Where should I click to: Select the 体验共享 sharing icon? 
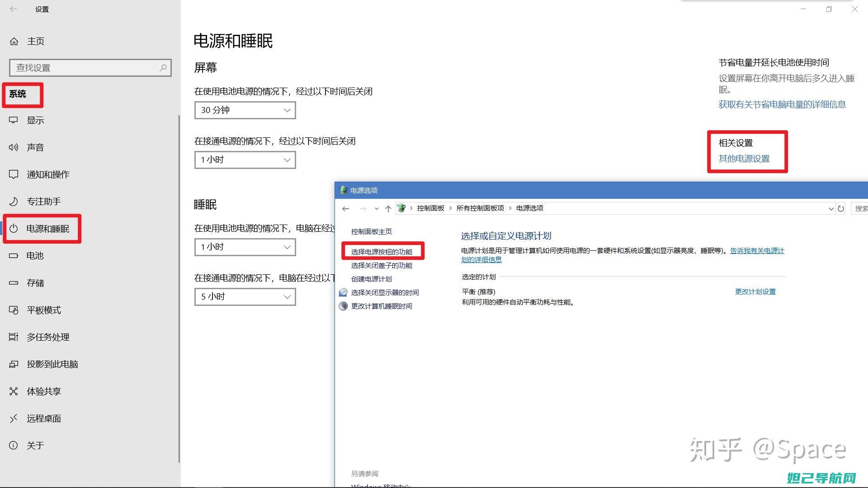[x=14, y=391]
